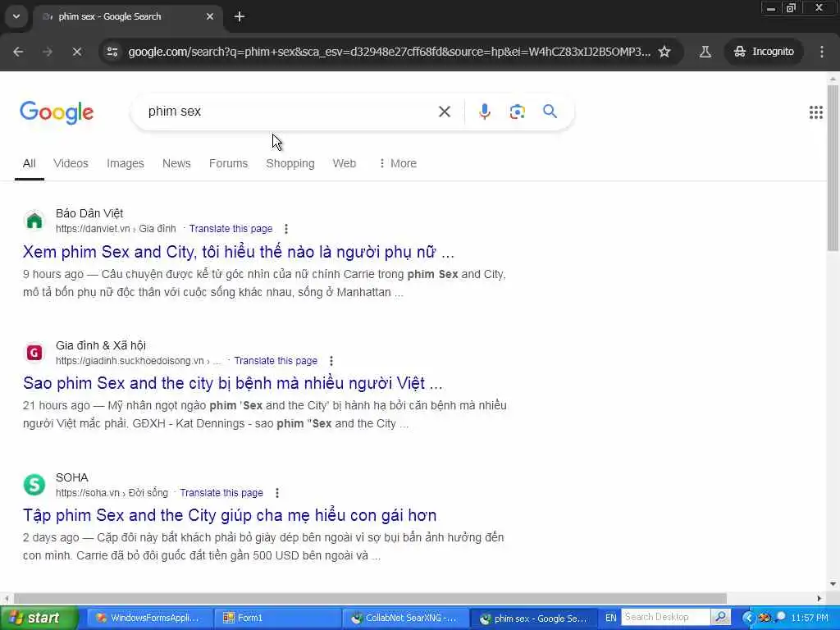Bookmark this page with star icon
This screenshot has width=840, height=630.
664,52
